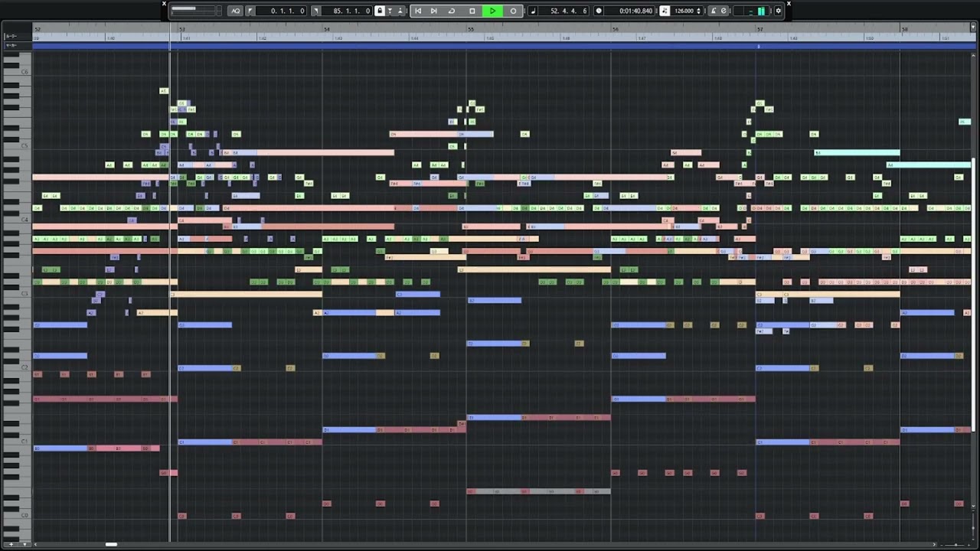Click the left locator icon
This screenshot has height=551, width=980.
point(250,11)
